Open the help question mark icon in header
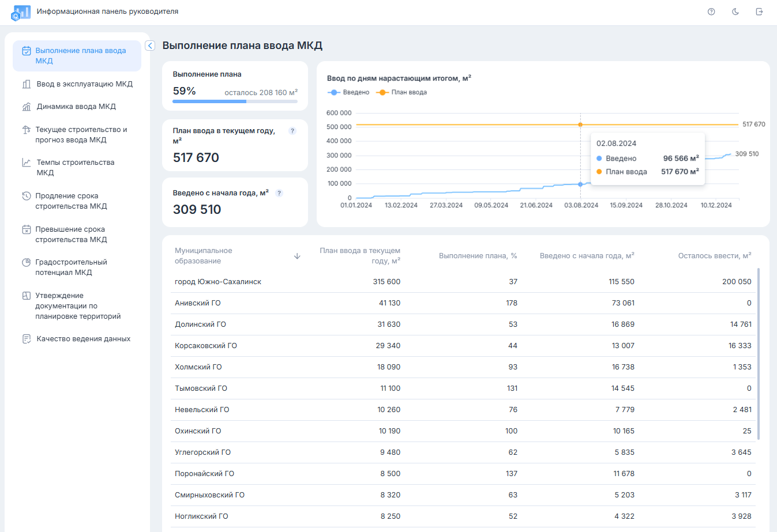Screen dimensions: 777x532 click(711, 12)
